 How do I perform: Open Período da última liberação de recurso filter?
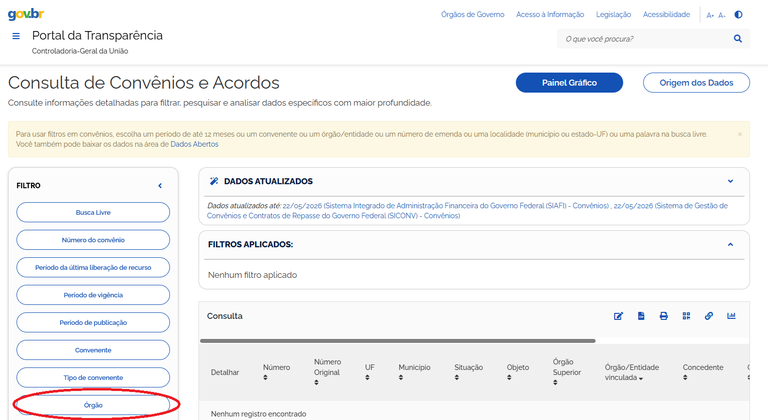(x=93, y=268)
